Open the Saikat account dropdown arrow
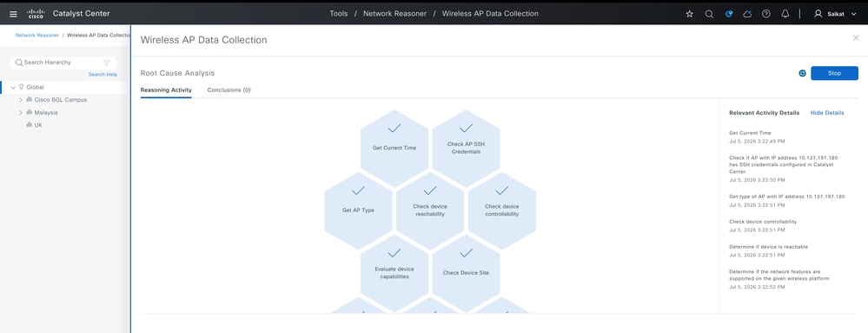 (853, 14)
